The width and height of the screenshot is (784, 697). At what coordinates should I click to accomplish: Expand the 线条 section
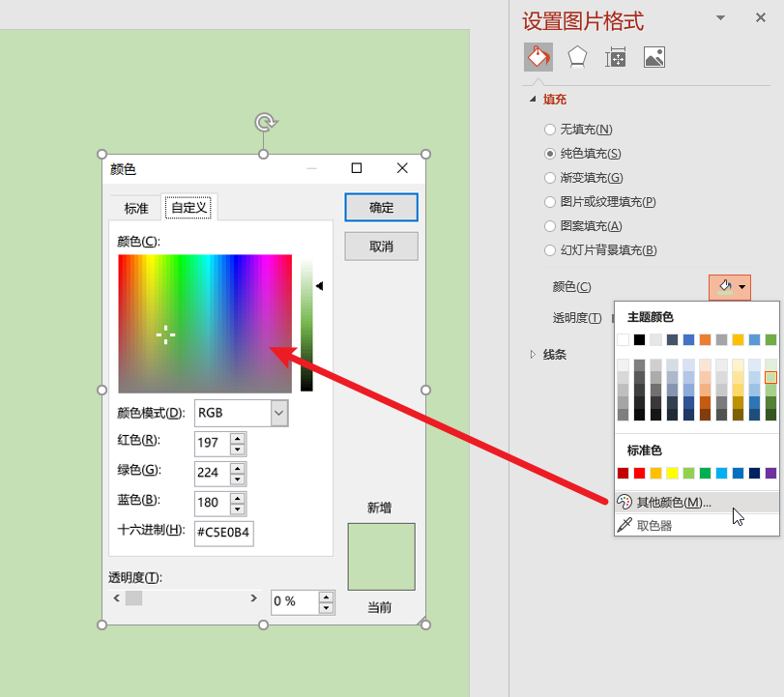click(533, 355)
